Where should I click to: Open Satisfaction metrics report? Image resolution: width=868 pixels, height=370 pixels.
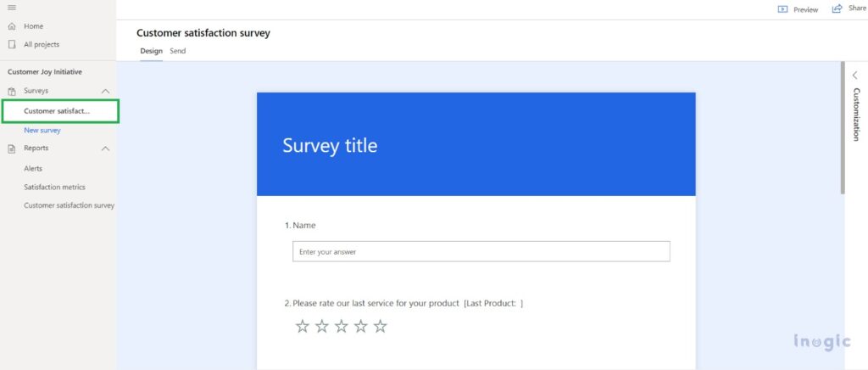[x=54, y=187]
